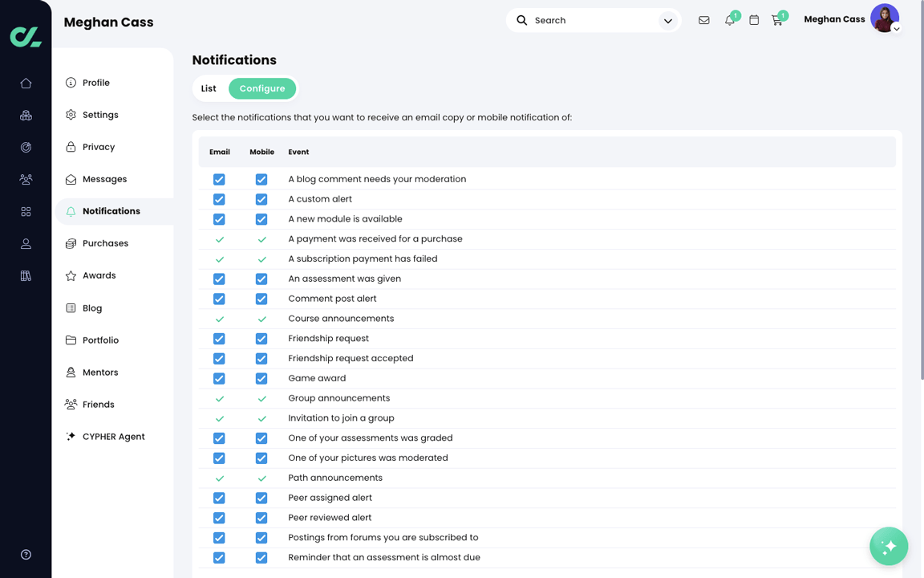Screen dimensions: 924x578
Task: Open CYPHER Agent in the sidebar
Action: [x=115, y=437]
